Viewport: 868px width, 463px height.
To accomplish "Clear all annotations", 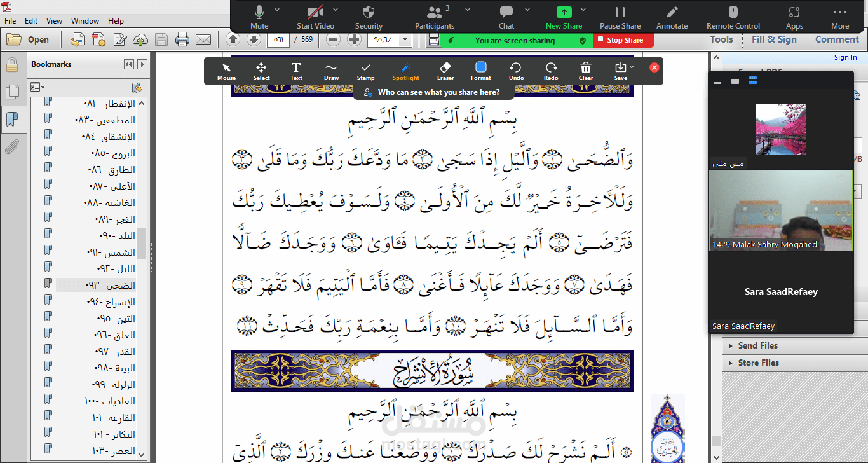I will pyautogui.click(x=586, y=71).
